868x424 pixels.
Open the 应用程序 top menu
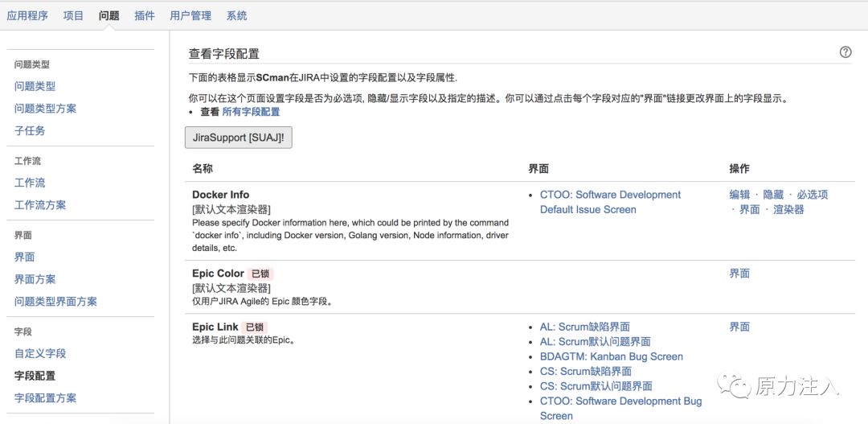click(x=27, y=15)
